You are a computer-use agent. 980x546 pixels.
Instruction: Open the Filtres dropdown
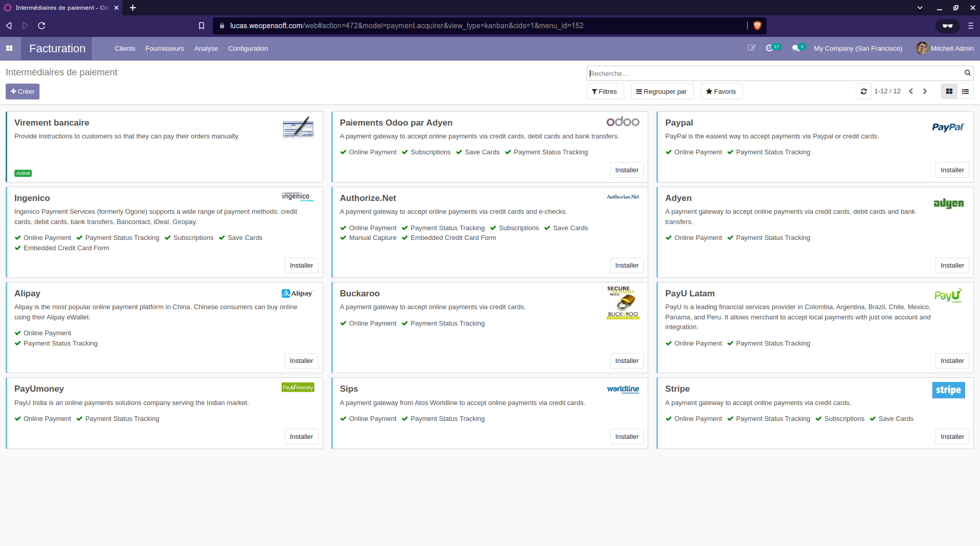tap(605, 91)
